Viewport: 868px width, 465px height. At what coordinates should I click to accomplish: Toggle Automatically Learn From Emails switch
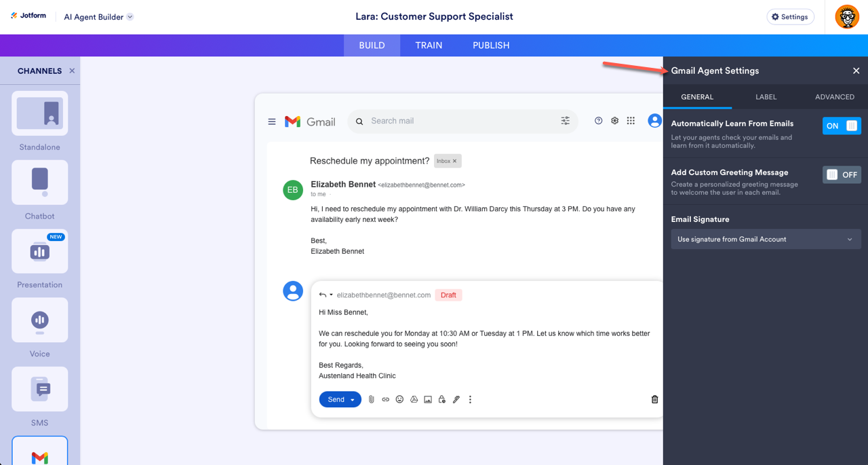tap(842, 126)
